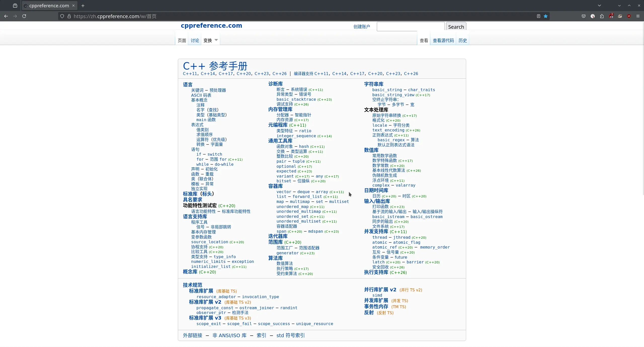Open the 语言 section link

coord(188,85)
